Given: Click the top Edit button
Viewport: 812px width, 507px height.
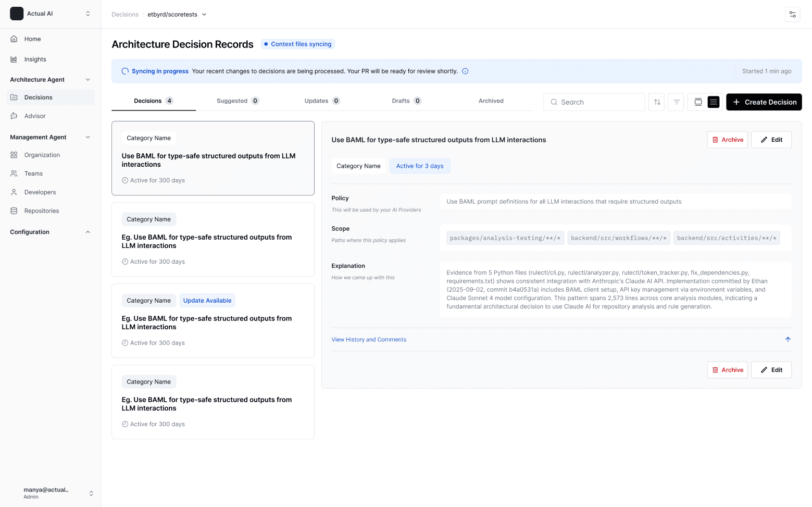Looking at the screenshot, I should coord(771,140).
